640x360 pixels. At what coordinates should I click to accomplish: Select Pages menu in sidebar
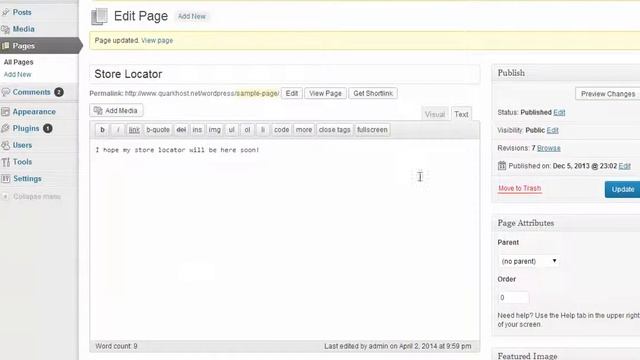(x=23, y=46)
